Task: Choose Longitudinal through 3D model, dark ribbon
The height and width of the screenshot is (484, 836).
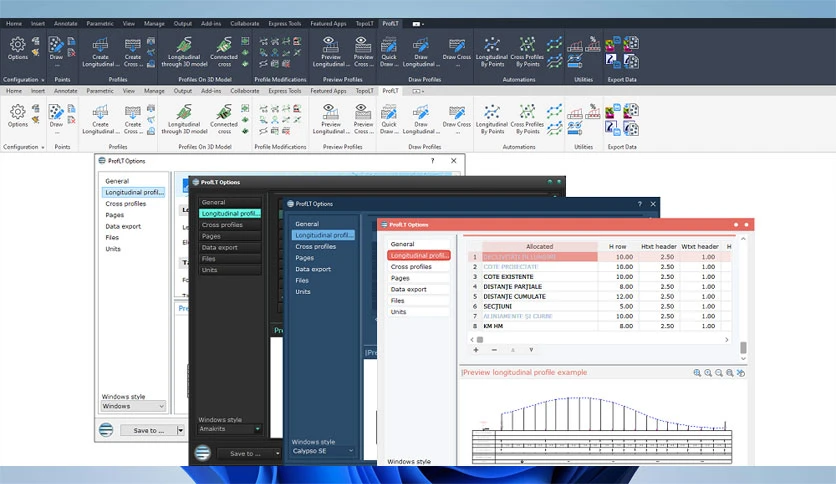Action: (x=184, y=52)
